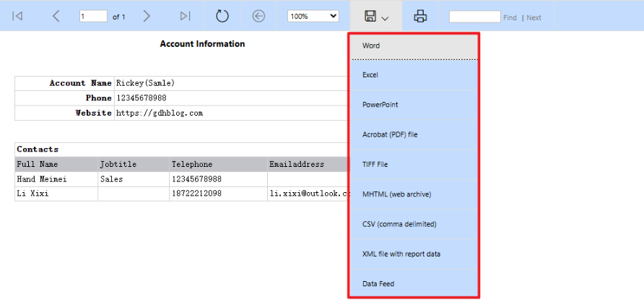Click the phone value 12345678988 under Account Name
644x302 pixels.
(x=142, y=98)
